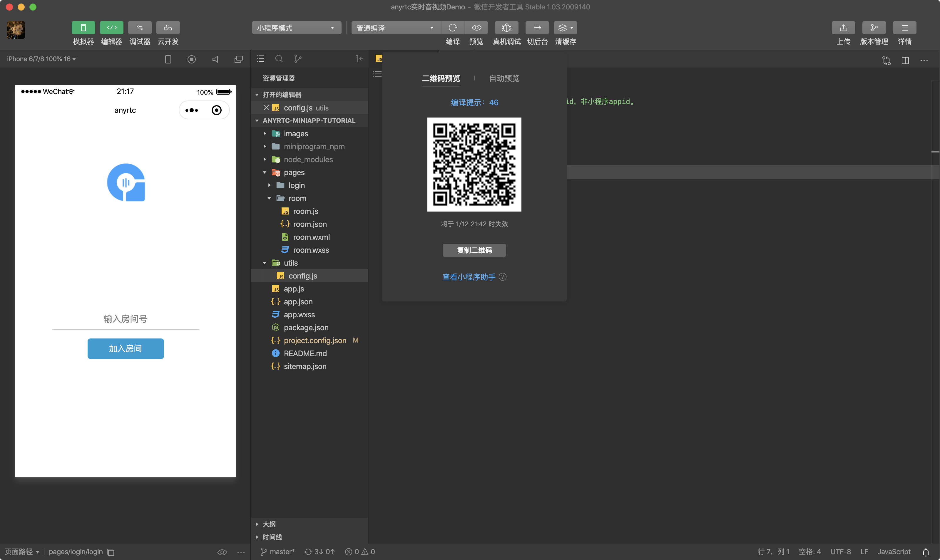This screenshot has width=940, height=560.
Task: Expand the miniprogram_npm folder
Action: pos(310,146)
